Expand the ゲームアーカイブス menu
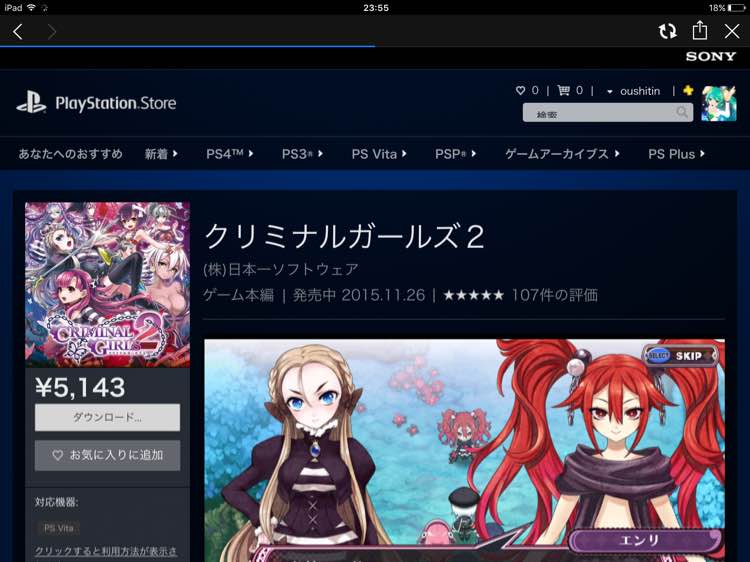Image resolution: width=750 pixels, height=562 pixels. coord(562,154)
